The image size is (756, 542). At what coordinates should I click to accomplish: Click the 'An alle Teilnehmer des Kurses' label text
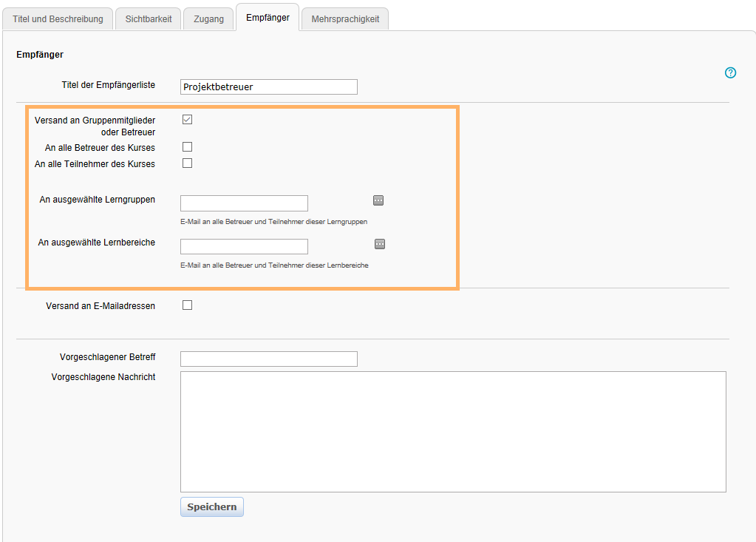pyautogui.click(x=95, y=164)
